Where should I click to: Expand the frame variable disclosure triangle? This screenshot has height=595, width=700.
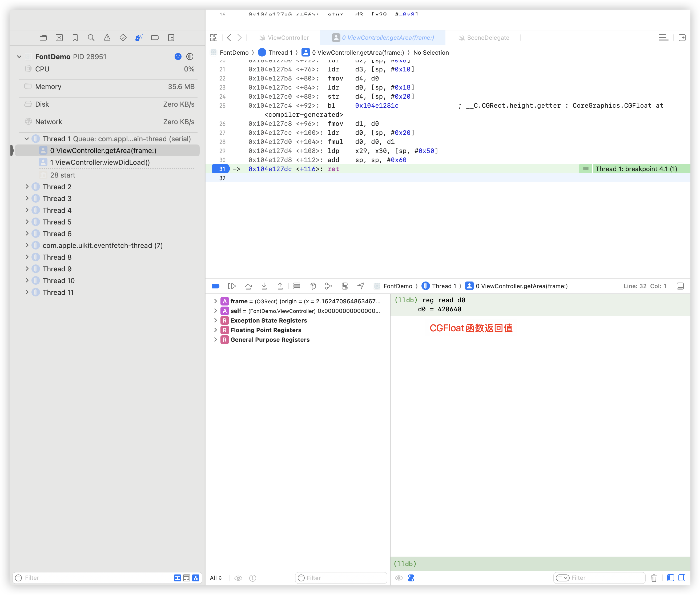tap(215, 301)
